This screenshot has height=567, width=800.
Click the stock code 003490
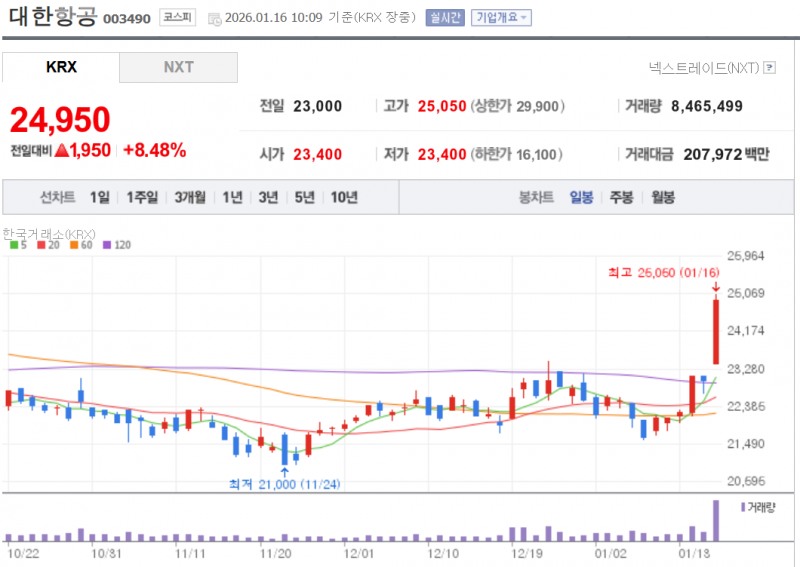click(x=127, y=19)
